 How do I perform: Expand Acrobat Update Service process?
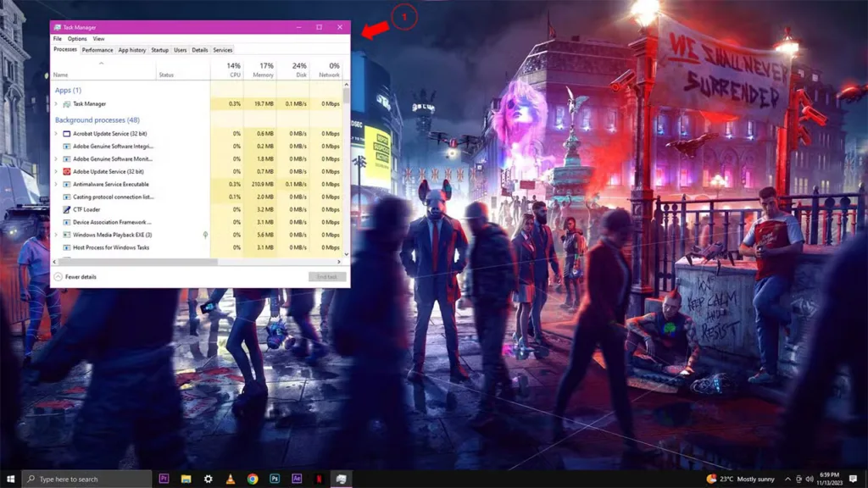pos(56,134)
